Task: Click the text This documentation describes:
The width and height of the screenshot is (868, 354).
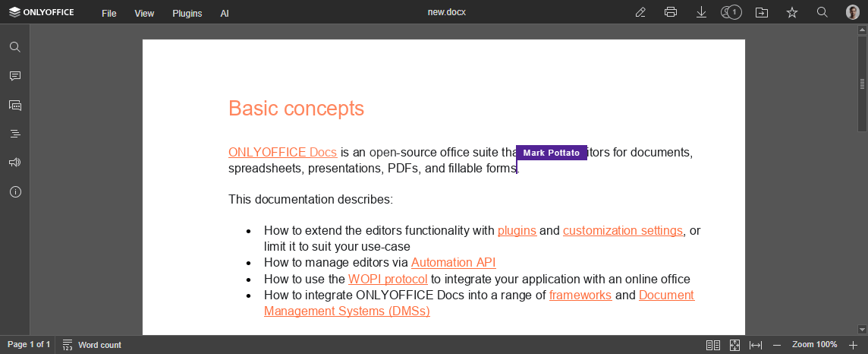Action: 310,199
